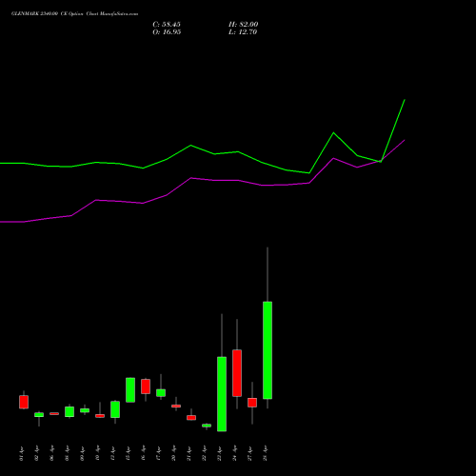The width and height of the screenshot is (476, 476).
Task: Select the open value O: 16.95
Action: point(167,32)
